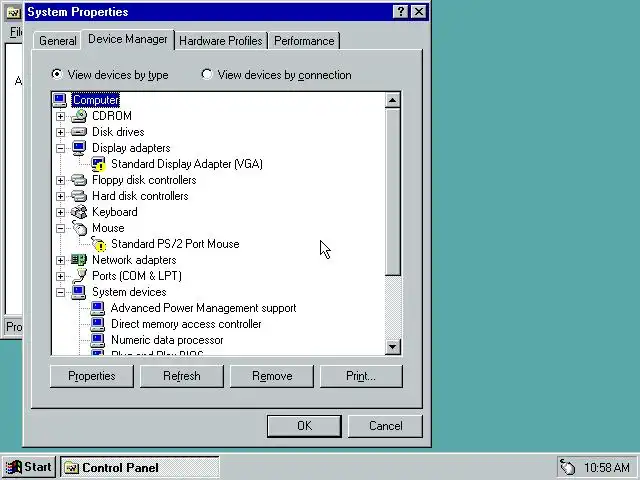Screen dimensions: 640x480
Task: Click the Floppy disk controllers icon
Action: tap(79, 180)
